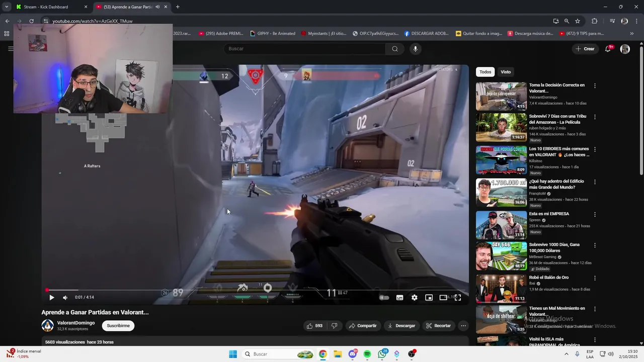644x362 pixels.
Task: Reload the current page
Action: click(x=31, y=21)
